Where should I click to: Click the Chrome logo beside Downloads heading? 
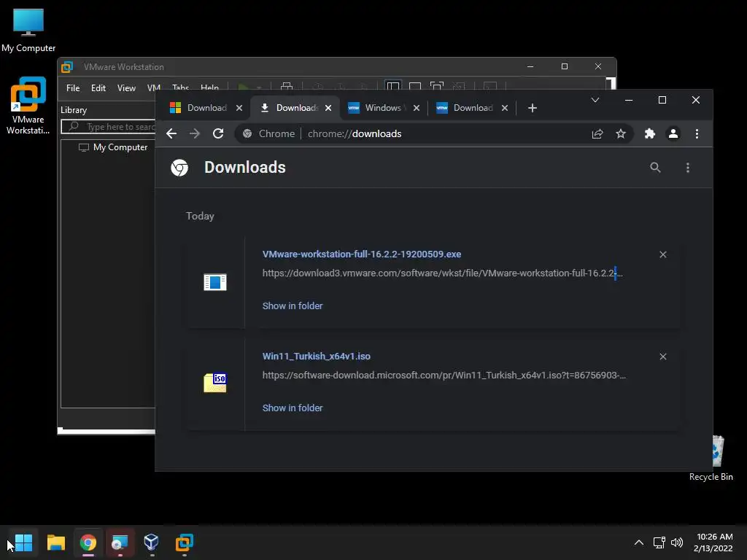(179, 168)
